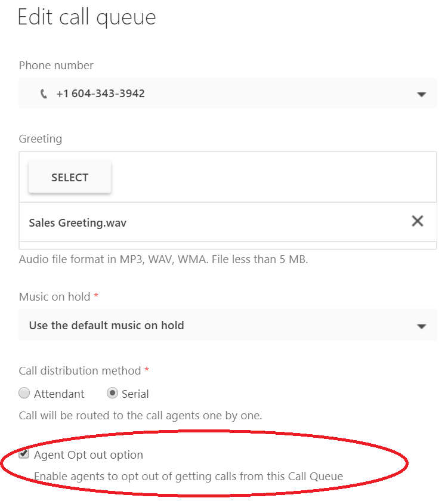
Task: Expand the default music on hold selector
Action: (227, 326)
